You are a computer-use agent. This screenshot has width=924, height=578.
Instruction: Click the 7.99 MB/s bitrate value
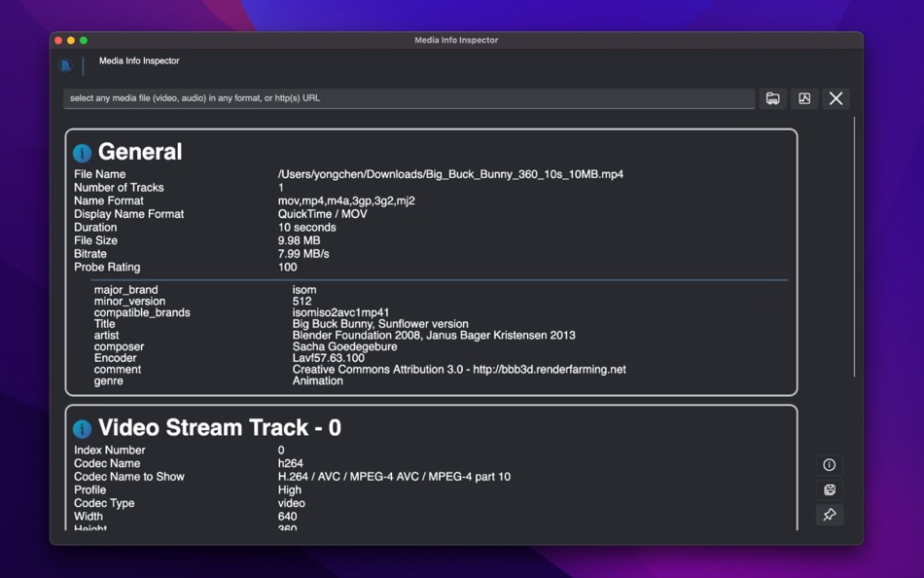[303, 254]
